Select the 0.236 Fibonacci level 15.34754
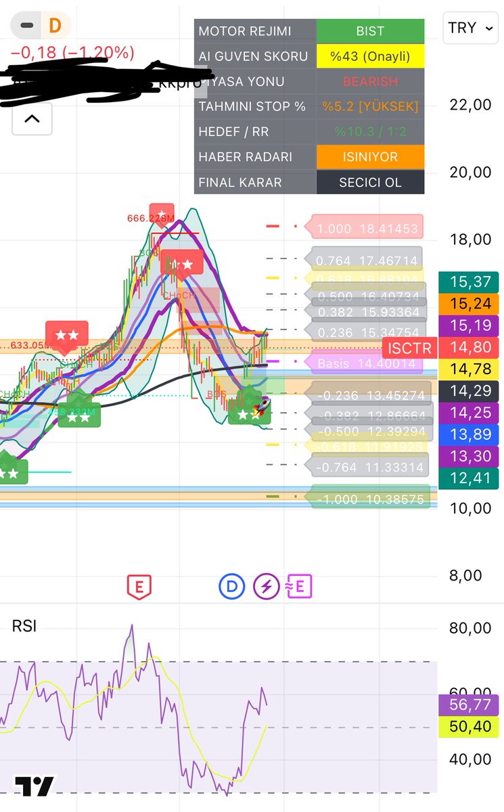This screenshot has width=504, height=812. pyautogui.click(x=366, y=332)
